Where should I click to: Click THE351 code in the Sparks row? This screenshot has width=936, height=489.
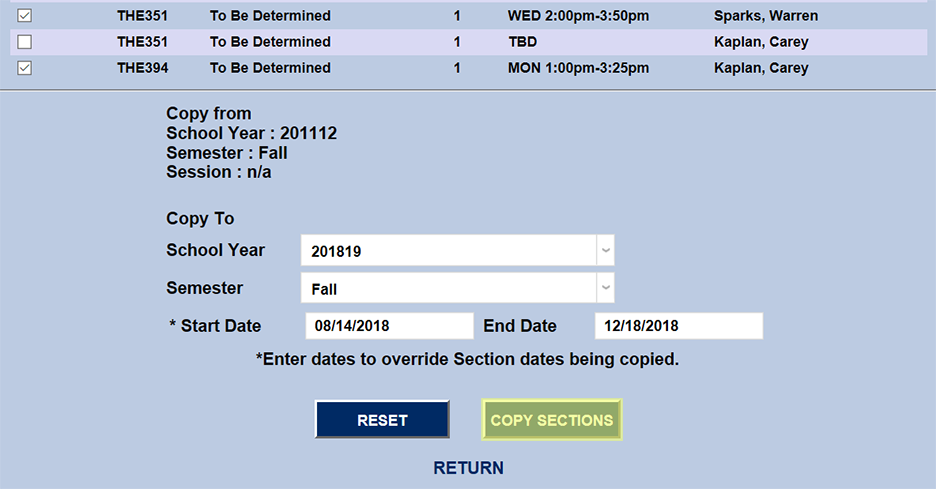tap(142, 16)
